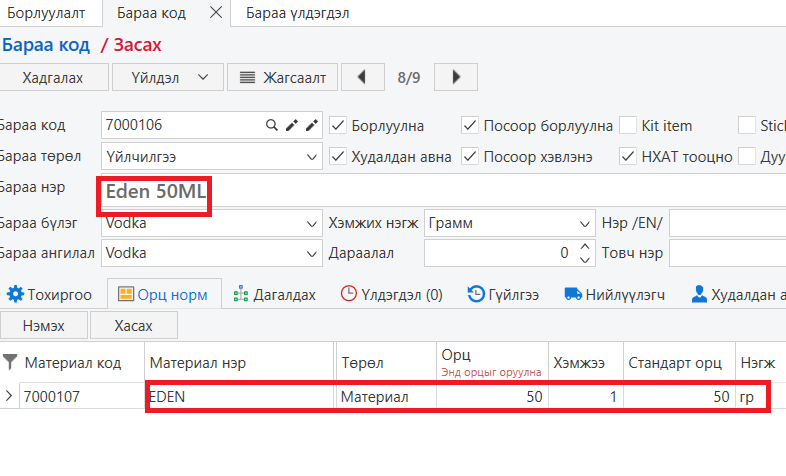Click the Нэр /EN/ input field
This screenshot has height=476, width=786.
click(727, 223)
